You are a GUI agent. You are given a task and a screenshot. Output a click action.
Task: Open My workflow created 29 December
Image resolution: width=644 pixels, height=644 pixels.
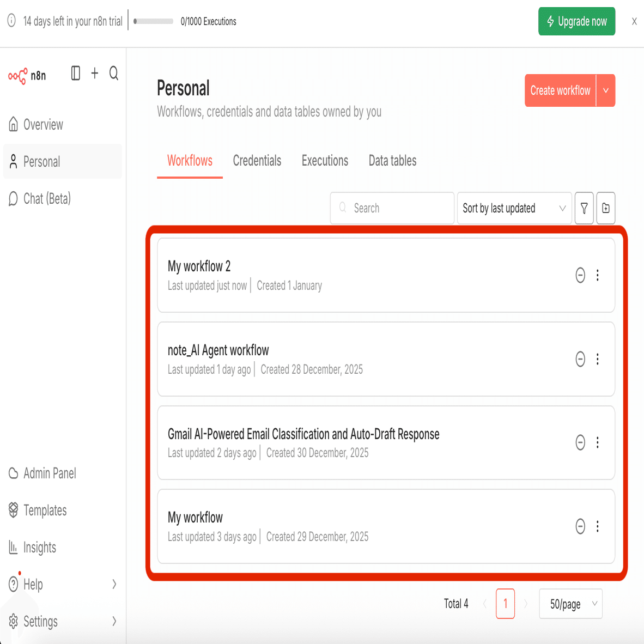[x=195, y=518]
